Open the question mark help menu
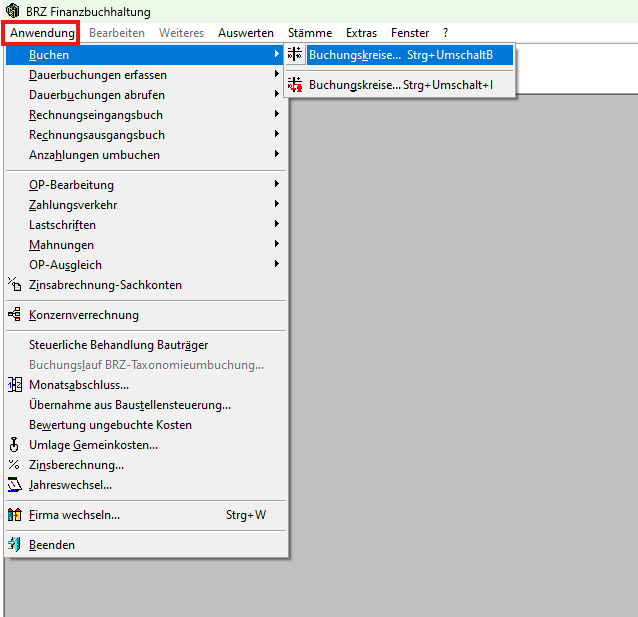The width and height of the screenshot is (638, 617). pos(446,33)
